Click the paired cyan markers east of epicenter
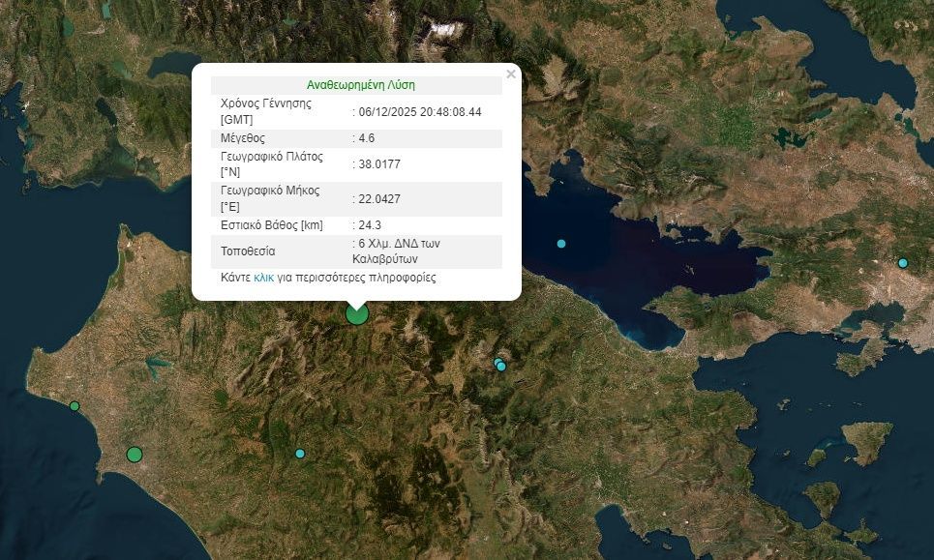 point(500,365)
